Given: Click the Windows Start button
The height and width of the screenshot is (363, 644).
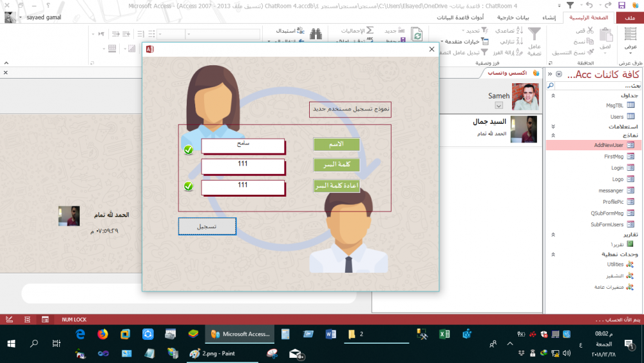Looking at the screenshot, I should point(11,344).
